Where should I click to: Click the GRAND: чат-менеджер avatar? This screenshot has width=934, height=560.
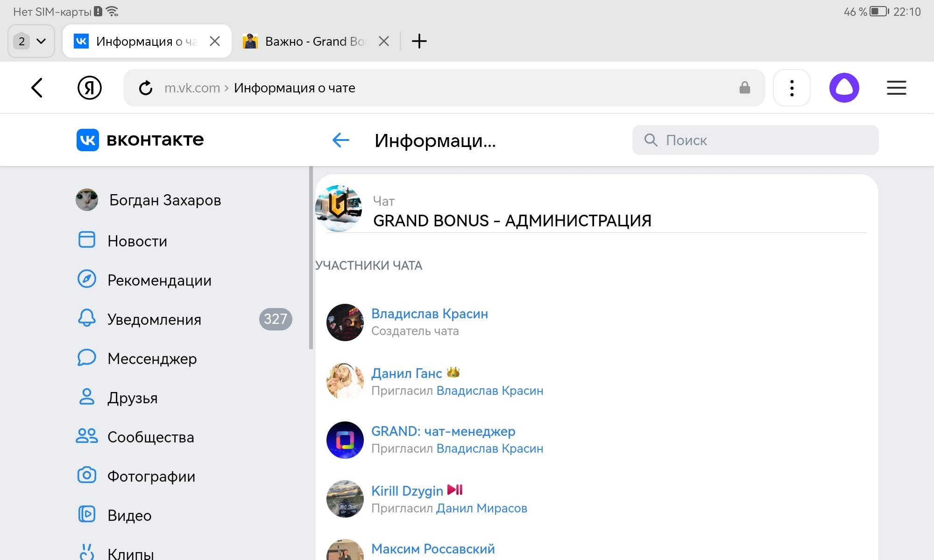(345, 440)
